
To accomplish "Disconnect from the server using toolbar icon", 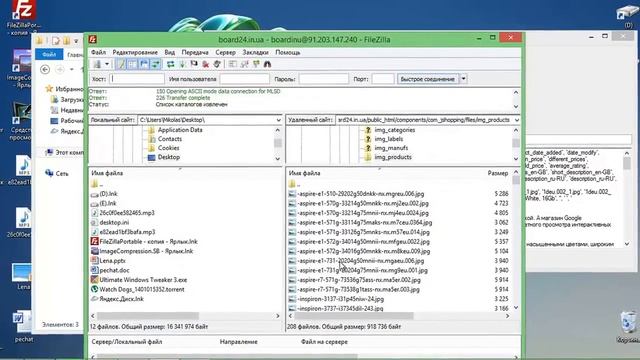I will pyautogui.click(x=206, y=64).
